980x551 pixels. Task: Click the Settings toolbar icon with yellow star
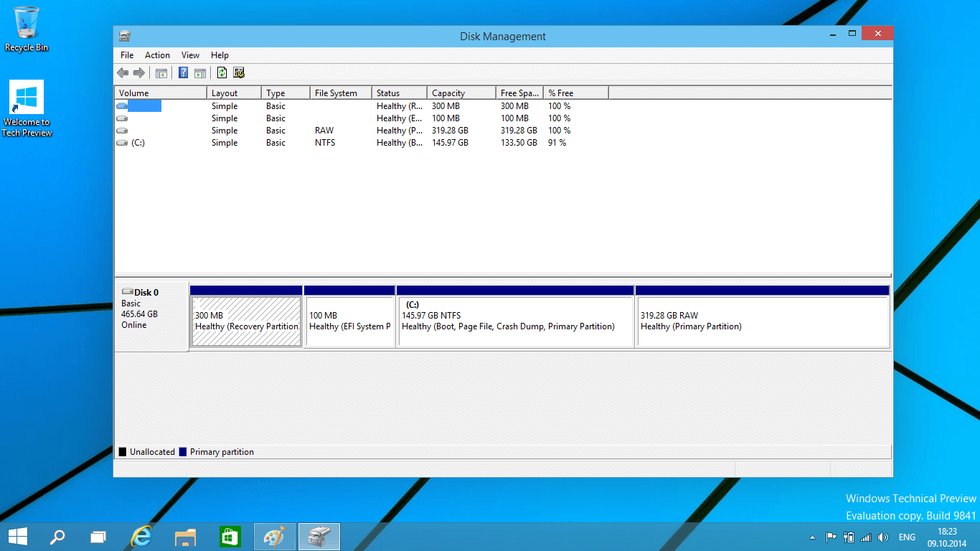tap(239, 72)
